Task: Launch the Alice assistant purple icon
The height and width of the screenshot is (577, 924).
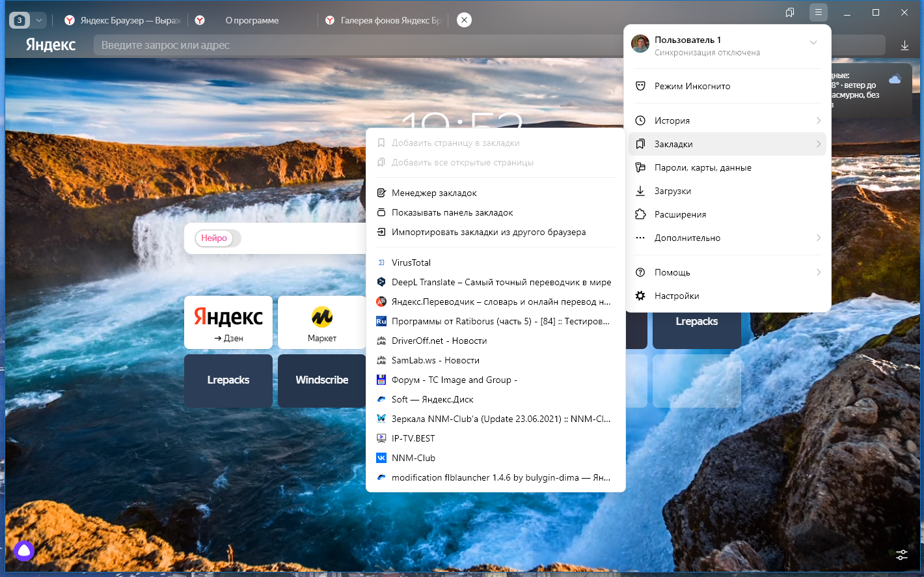Action: pyautogui.click(x=24, y=551)
